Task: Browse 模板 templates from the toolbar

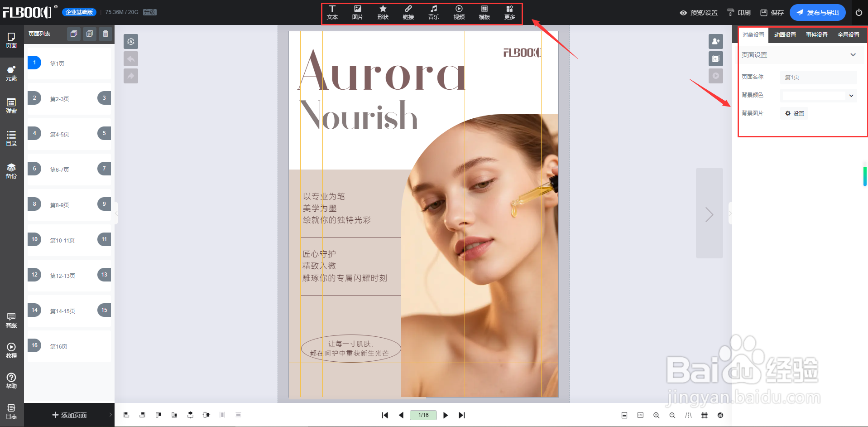Action: click(x=484, y=12)
